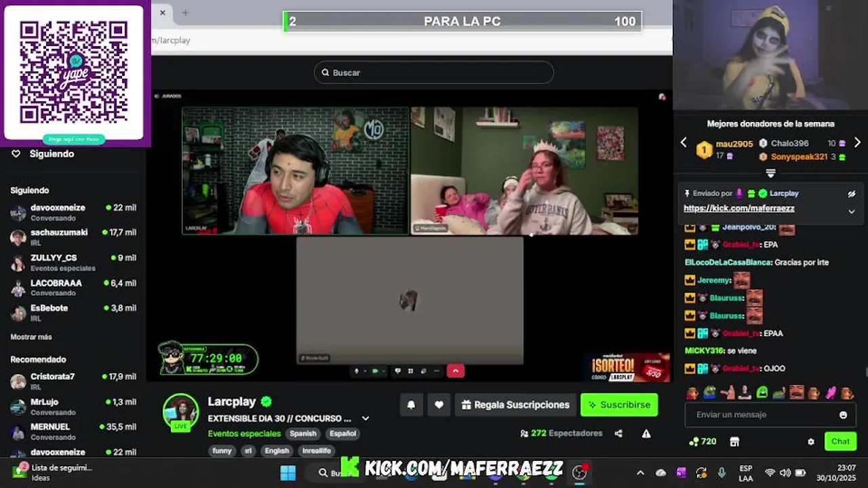The width and height of the screenshot is (868, 488).
Task: Expand the stream title chevron
Action: coord(366,418)
